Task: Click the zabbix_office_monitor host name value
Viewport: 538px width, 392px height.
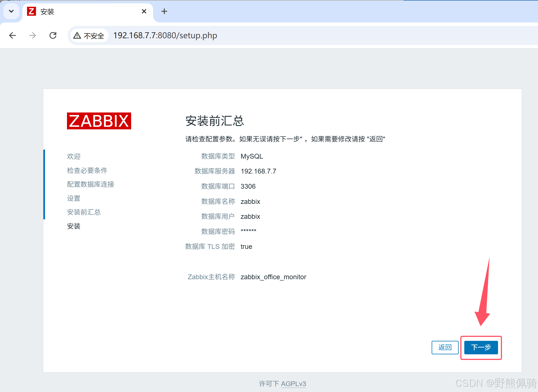Action: pos(273,277)
